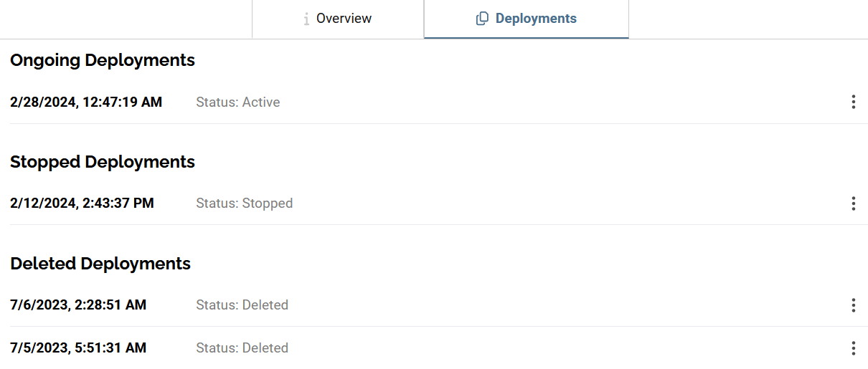Switch to the Overview tab

pyautogui.click(x=338, y=19)
